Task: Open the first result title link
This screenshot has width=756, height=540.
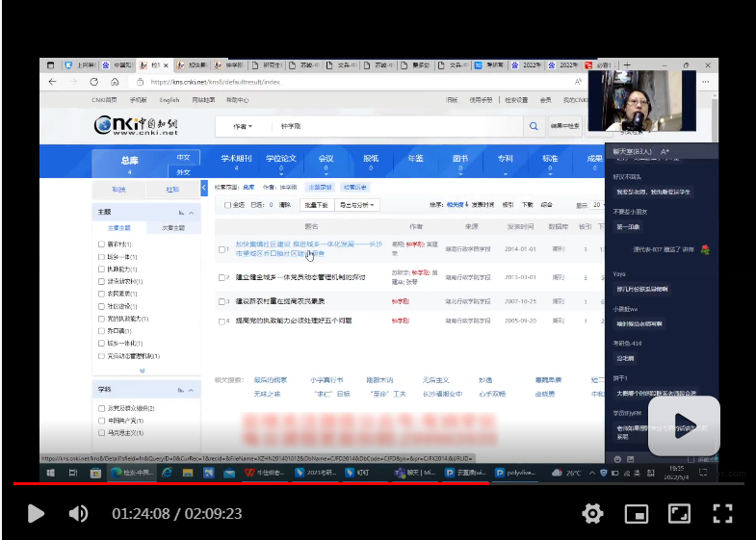Action: pyautogui.click(x=308, y=248)
